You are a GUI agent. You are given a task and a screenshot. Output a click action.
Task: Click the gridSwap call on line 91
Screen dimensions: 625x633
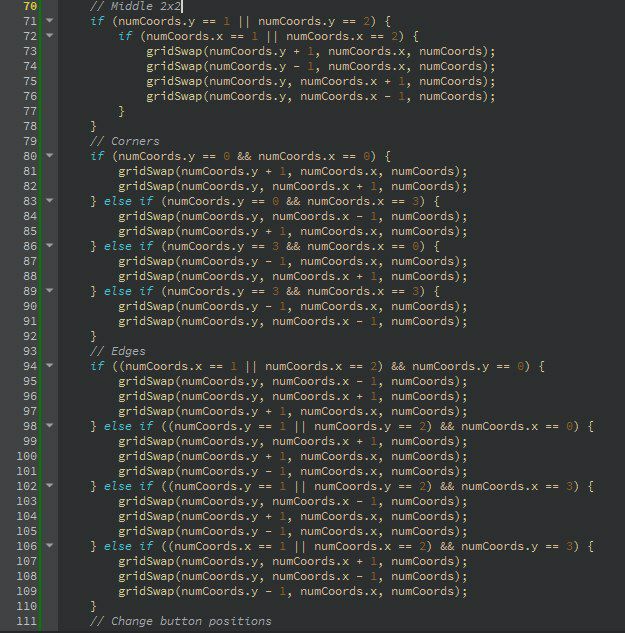click(293, 321)
